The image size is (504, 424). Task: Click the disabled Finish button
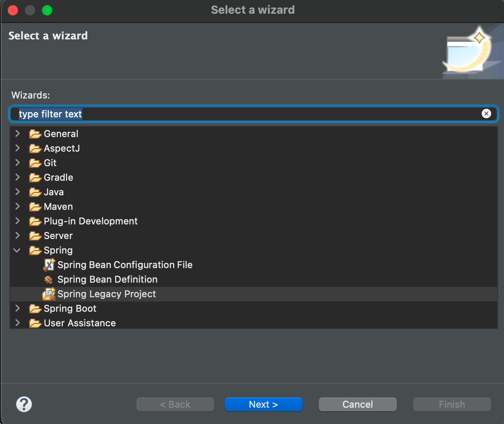(452, 404)
